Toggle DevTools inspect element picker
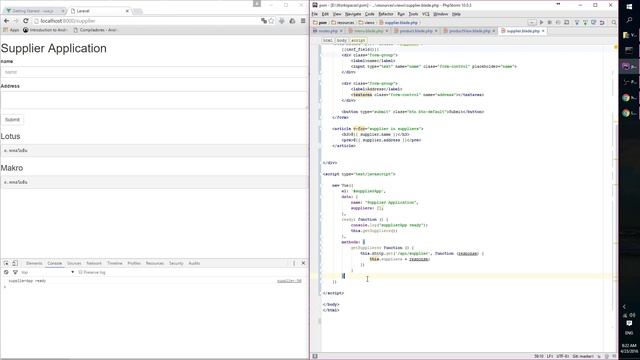Image resolution: width=640 pixels, height=360 pixels. click(7, 263)
